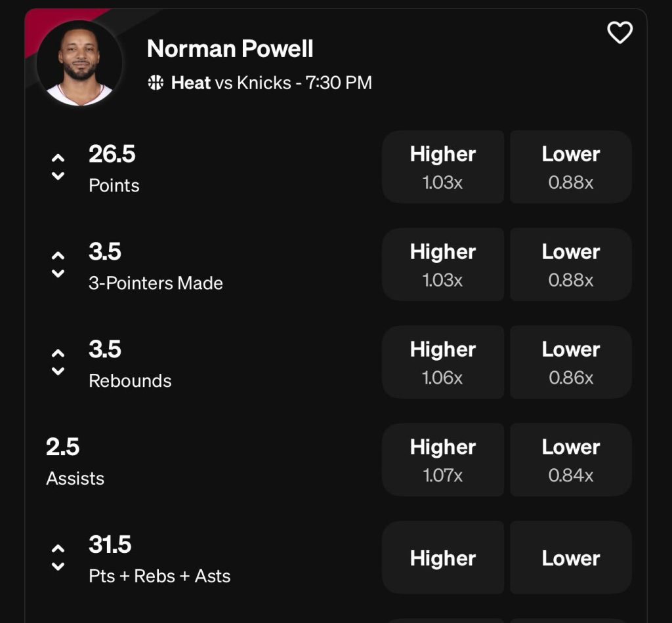Viewport: 672px width, 623px height.
Task: Favorite Norman Powell with the heart icon
Action: [619, 32]
